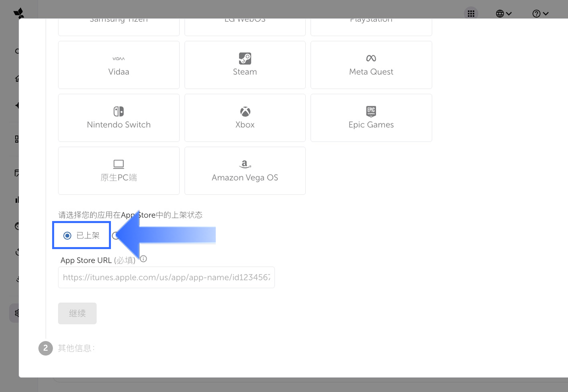
Task: Expand the globe language dropdown
Action: (x=504, y=14)
